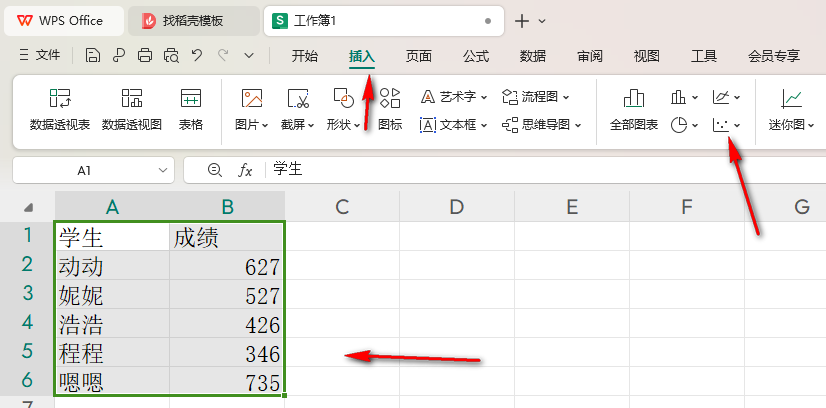
Task: Click the select-all corner triangle
Action: (29, 208)
